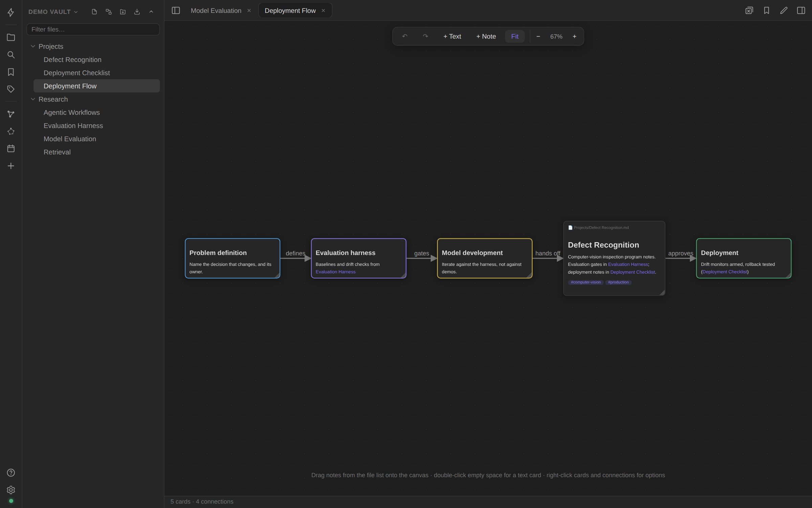Collapse the Projects folder
This screenshot has height=508, width=812.
point(33,46)
